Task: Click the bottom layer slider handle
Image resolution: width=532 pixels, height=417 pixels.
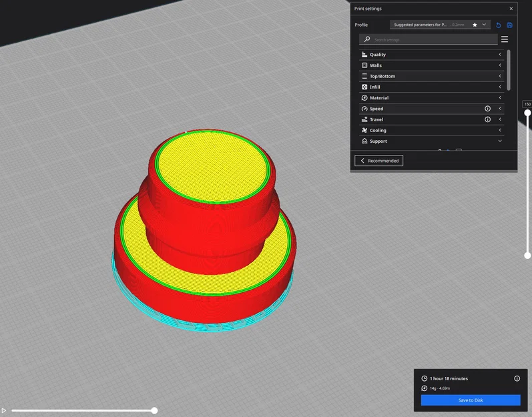Action: [527, 256]
